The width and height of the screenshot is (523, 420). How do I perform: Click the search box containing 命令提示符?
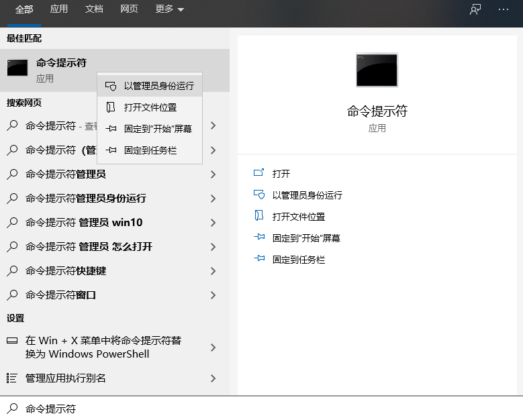pyautogui.click(x=262, y=409)
